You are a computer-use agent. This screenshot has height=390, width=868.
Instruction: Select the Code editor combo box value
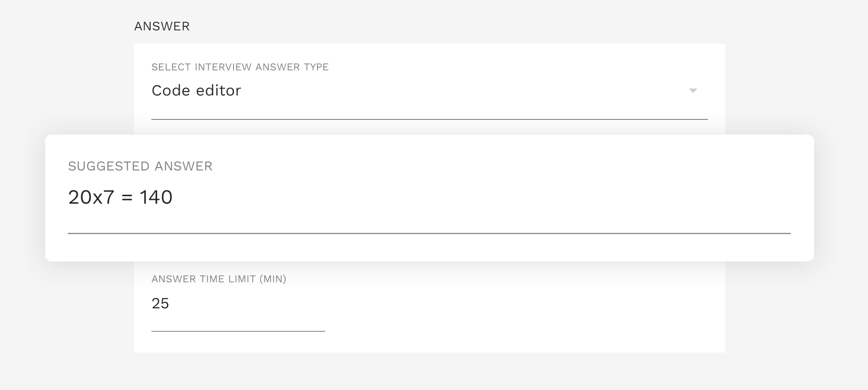pos(429,91)
